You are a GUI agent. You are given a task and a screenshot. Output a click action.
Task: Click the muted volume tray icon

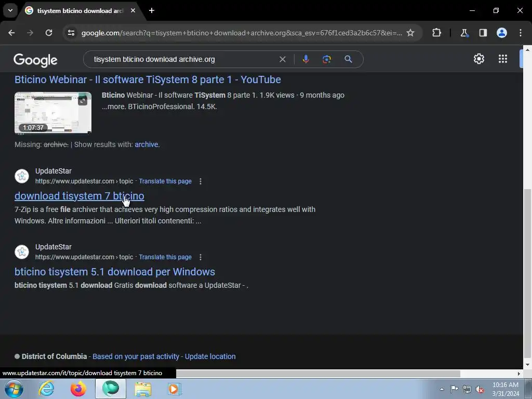tap(480, 390)
